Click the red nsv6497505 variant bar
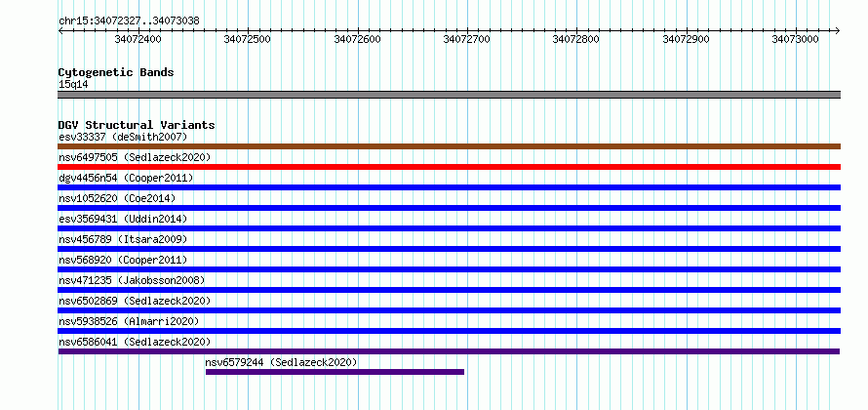 click(x=449, y=167)
